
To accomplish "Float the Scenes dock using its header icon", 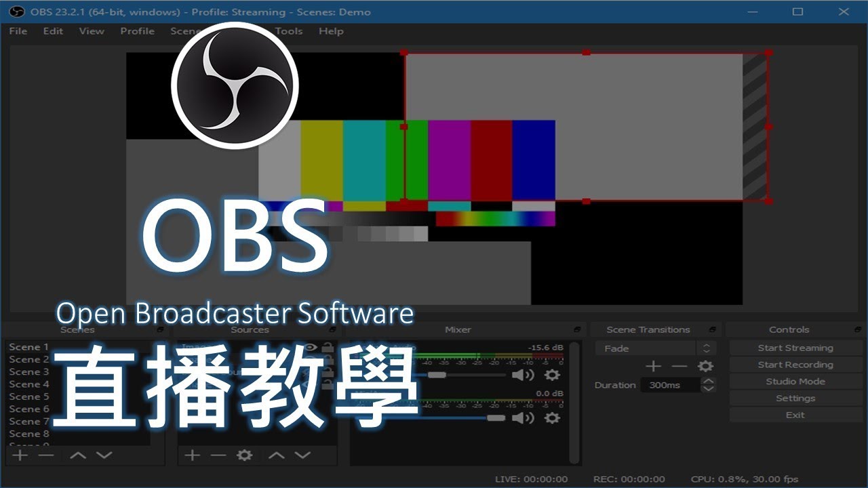I will pos(161,329).
